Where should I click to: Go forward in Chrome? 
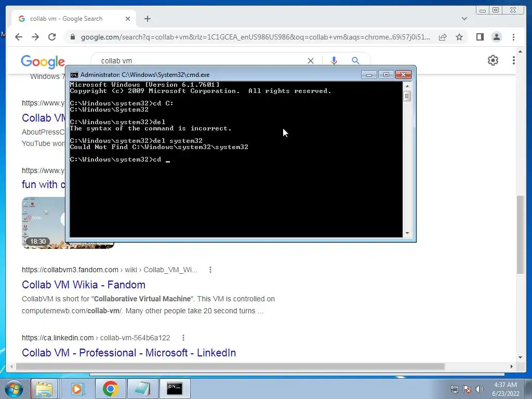tap(35, 37)
